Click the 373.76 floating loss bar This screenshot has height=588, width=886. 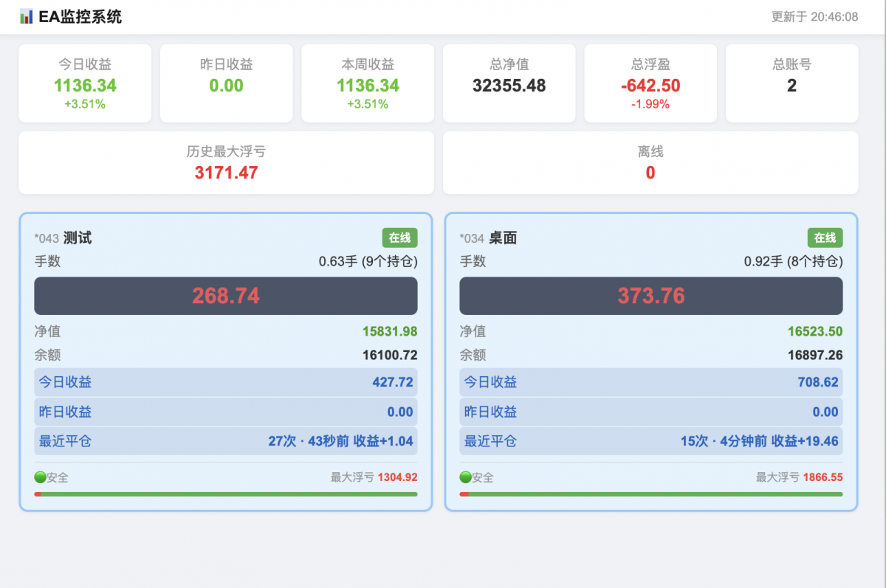pos(651,296)
